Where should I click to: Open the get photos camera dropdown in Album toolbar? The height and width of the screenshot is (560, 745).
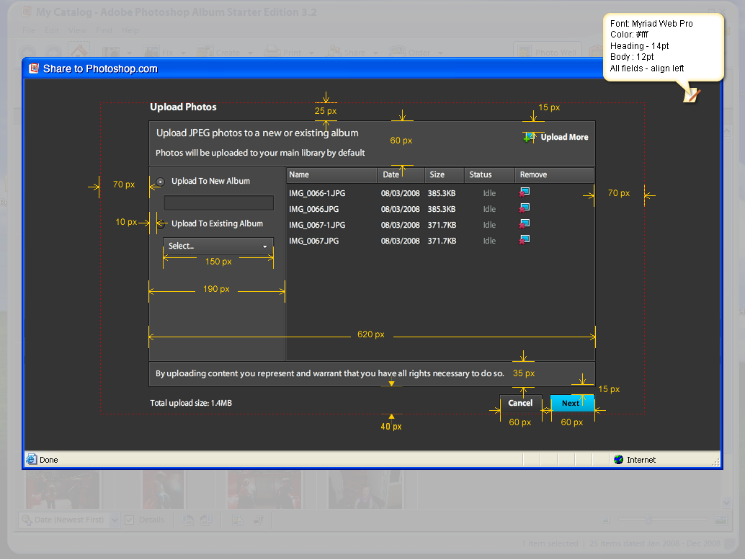(x=128, y=53)
